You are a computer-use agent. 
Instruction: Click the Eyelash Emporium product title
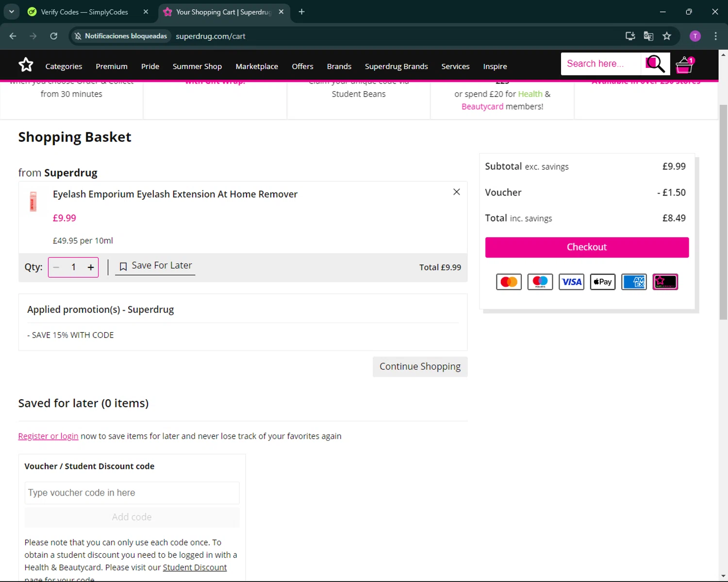point(175,194)
